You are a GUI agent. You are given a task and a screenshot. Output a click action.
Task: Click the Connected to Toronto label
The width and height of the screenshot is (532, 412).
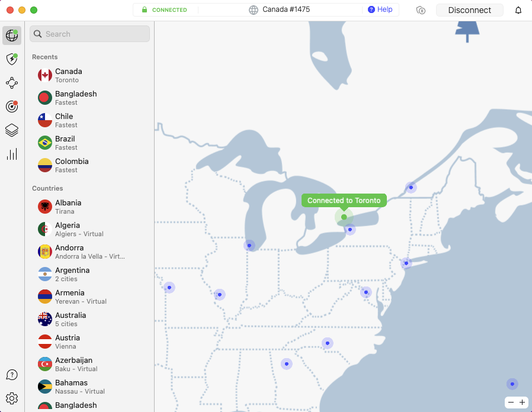tap(344, 201)
